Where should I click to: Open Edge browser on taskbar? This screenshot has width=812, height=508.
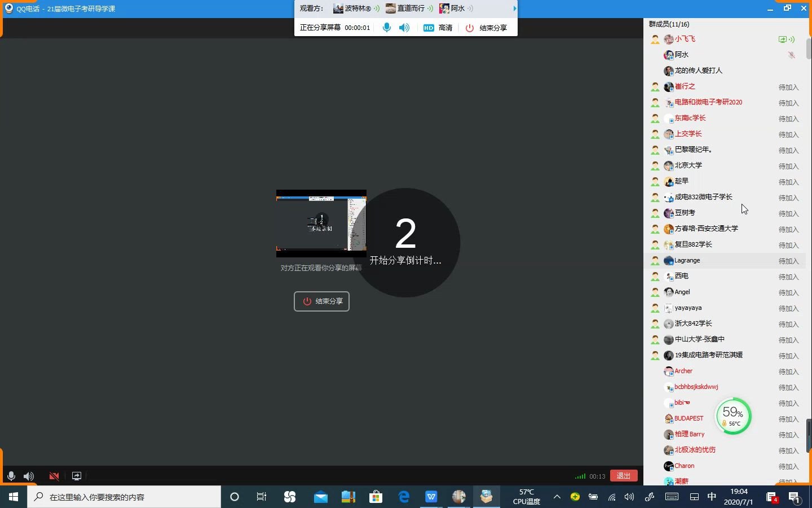[x=404, y=497]
